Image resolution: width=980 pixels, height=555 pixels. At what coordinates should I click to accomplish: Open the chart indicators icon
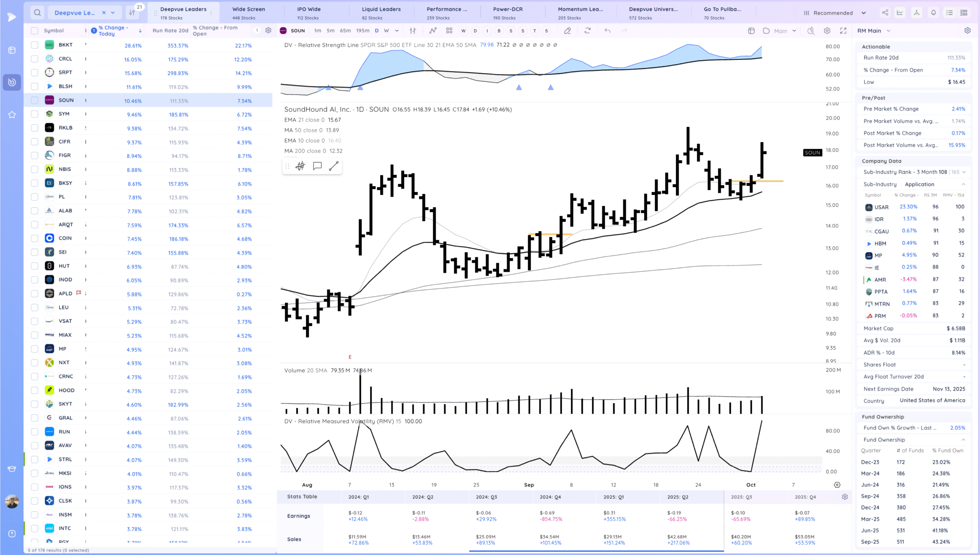pyautogui.click(x=433, y=31)
